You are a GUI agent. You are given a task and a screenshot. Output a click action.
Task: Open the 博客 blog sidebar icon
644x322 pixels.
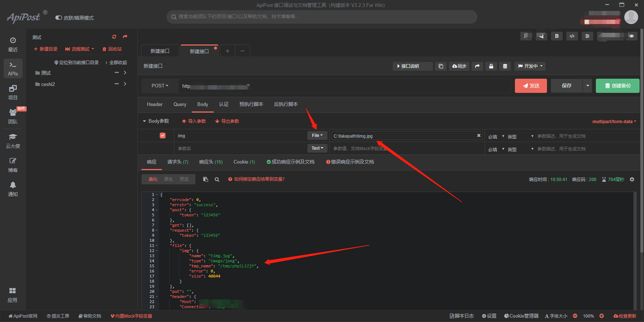[13, 165]
